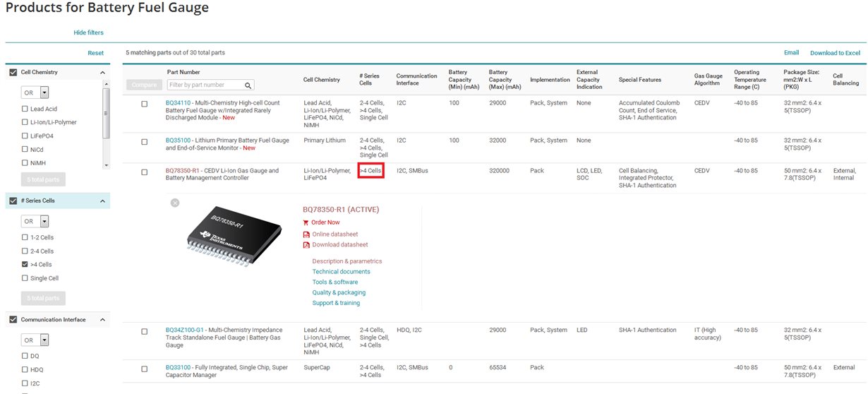The width and height of the screenshot is (868, 394).
Task: Open the Online datasheet link
Action: click(x=334, y=234)
